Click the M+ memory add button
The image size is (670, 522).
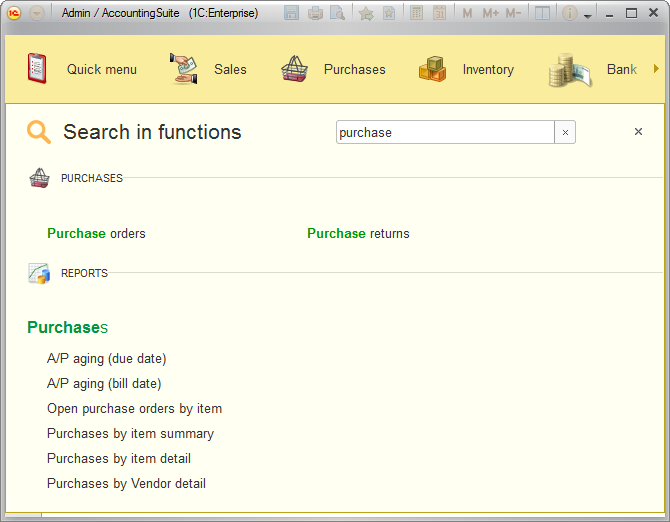click(x=490, y=14)
